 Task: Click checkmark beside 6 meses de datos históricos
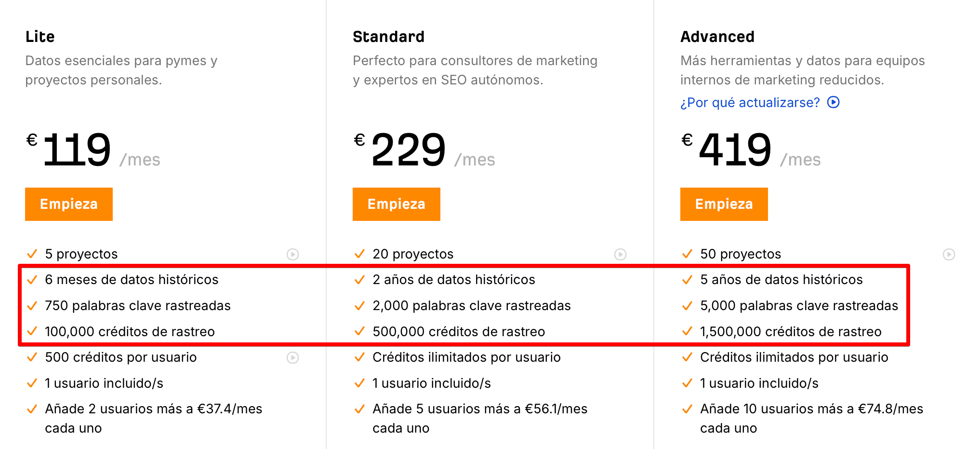pyautogui.click(x=32, y=280)
